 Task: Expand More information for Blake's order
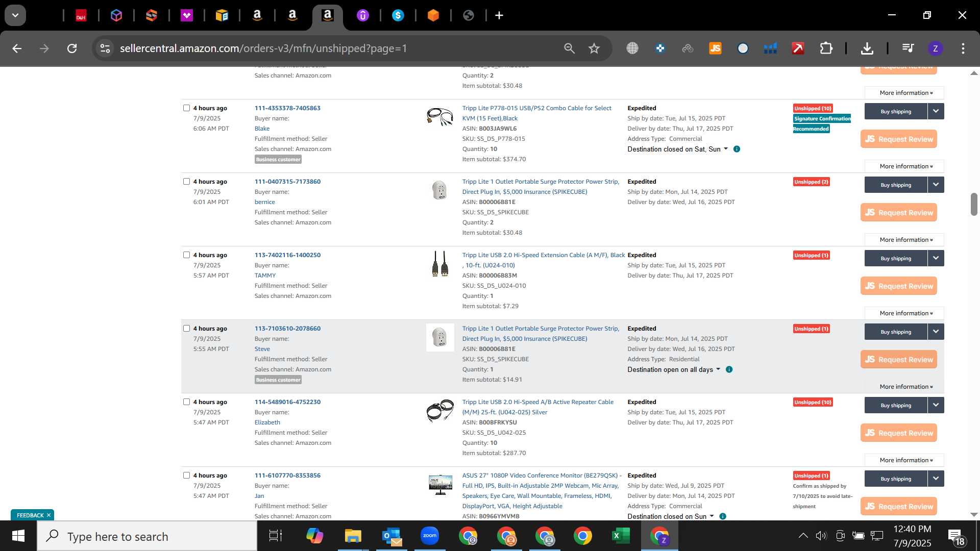[x=904, y=166]
